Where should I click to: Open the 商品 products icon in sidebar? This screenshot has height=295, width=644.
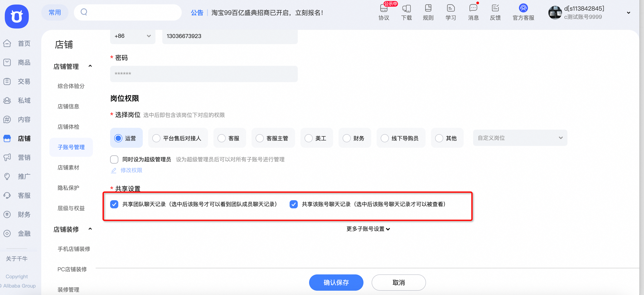coord(7,62)
